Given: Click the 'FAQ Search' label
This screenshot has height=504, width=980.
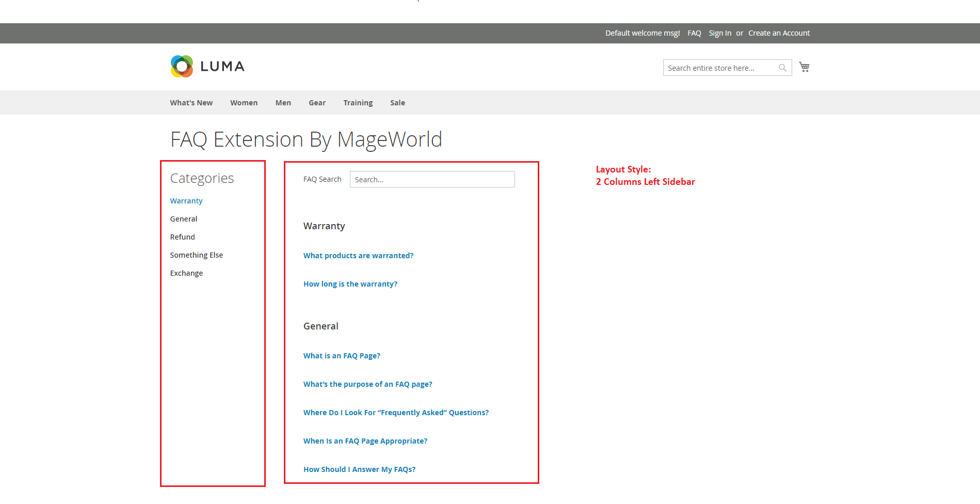Looking at the screenshot, I should click(x=323, y=179).
